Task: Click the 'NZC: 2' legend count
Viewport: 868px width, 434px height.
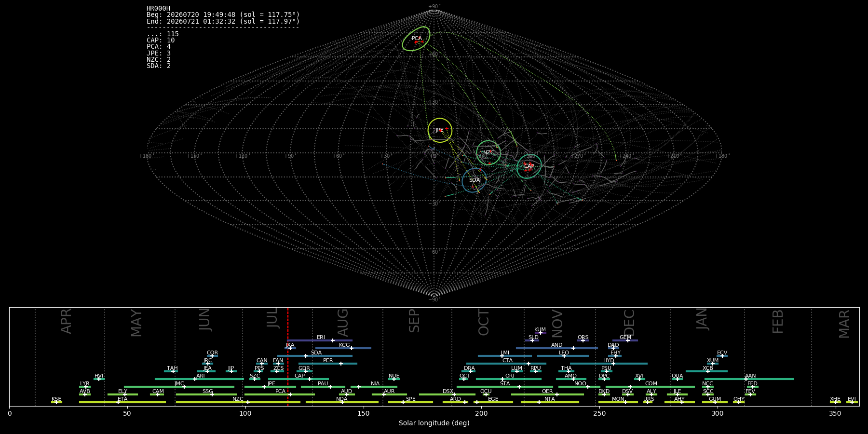Action: pyautogui.click(x=159, y=59)
